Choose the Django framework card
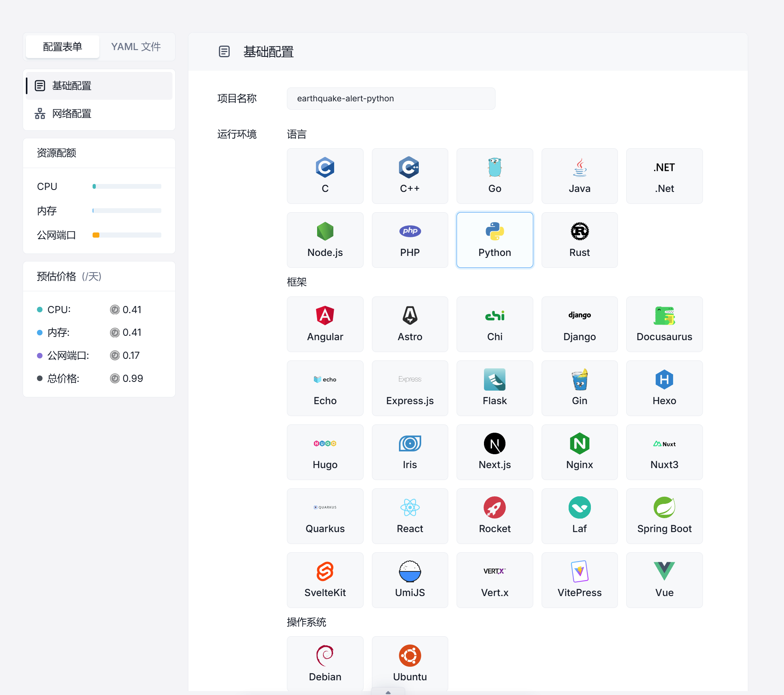The height and width of the screenshot is (695, 784). [x=579, y=324]
